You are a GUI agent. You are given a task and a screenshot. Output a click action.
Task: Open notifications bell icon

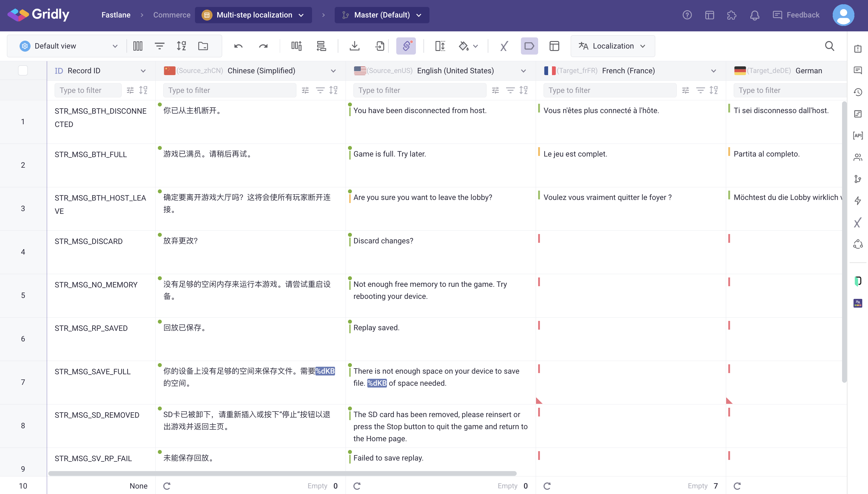tap(754, 15)
